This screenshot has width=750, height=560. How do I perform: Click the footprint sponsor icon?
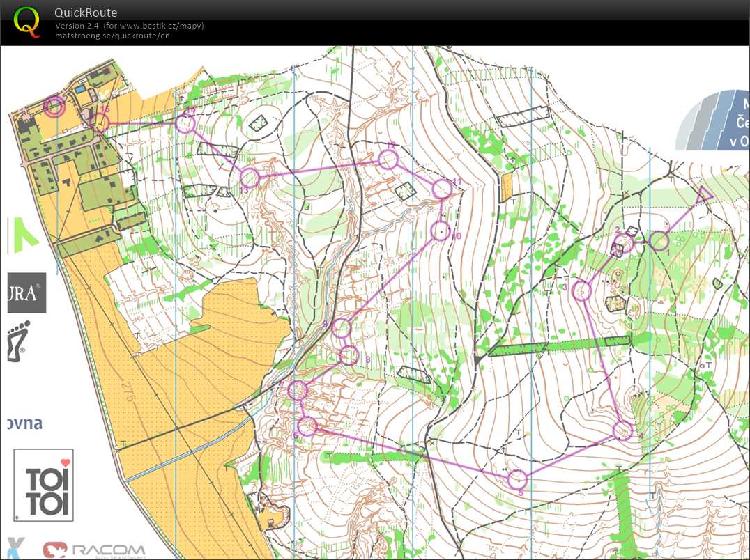click(x=15, y=341)
